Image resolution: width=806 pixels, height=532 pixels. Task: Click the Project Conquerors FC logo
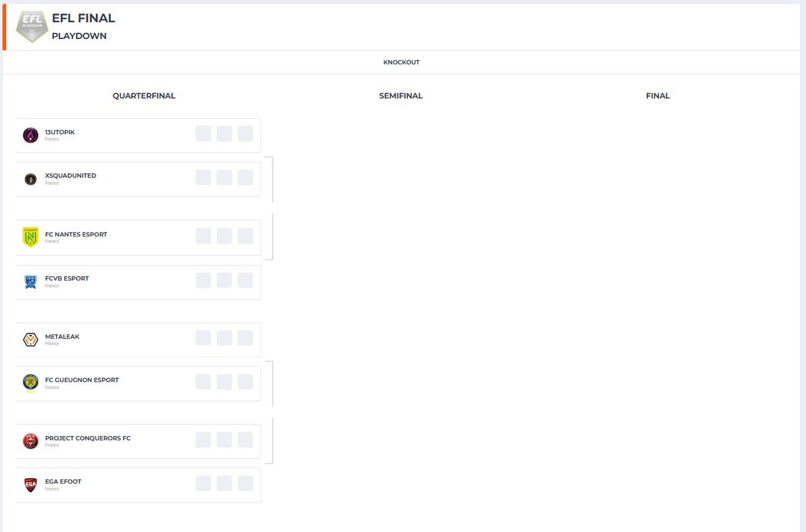click(30, 441)
